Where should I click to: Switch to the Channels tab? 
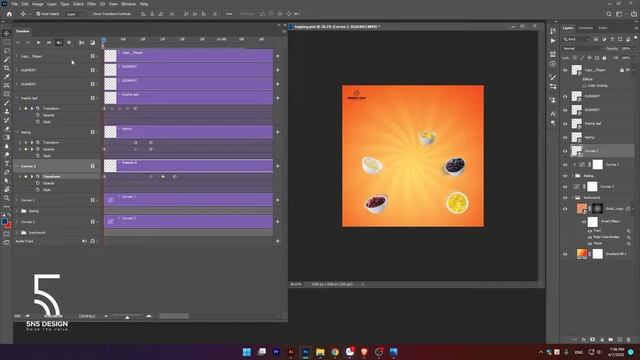586,28
